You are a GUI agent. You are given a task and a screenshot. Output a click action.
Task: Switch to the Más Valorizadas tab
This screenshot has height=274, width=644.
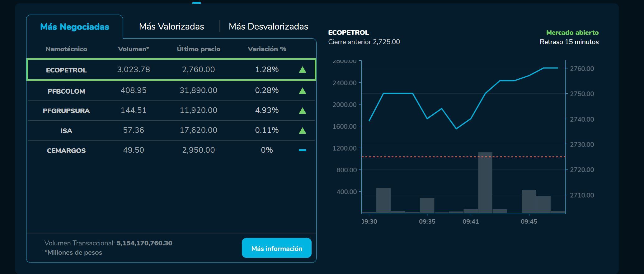click(172, 27)
